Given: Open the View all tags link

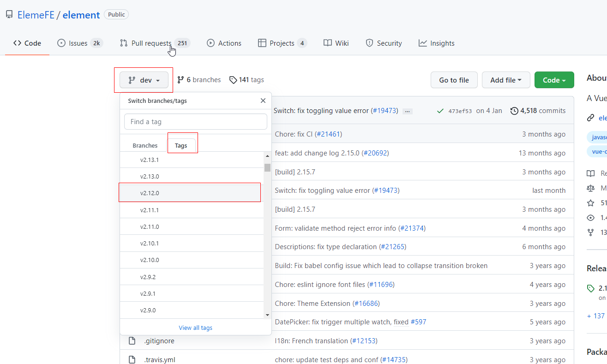Looking at the screenshot, I should point(196,328).
